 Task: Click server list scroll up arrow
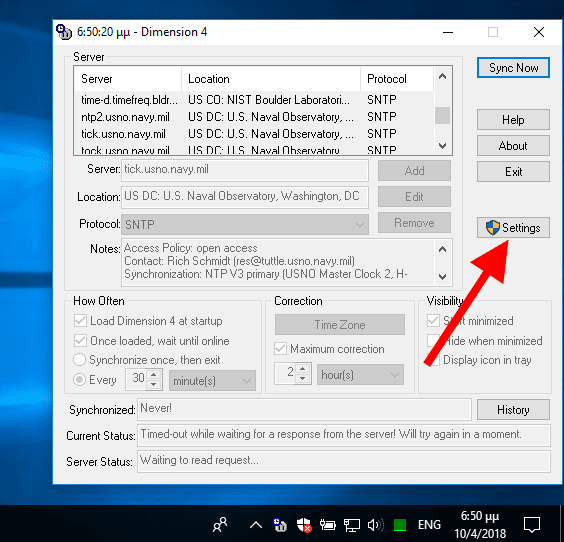pos(442,76)
